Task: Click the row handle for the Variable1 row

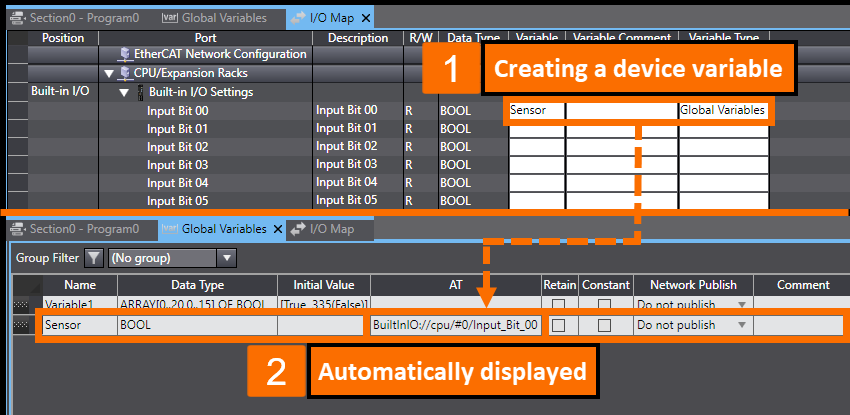Action: pyautogui.click(x=20, y=304)
